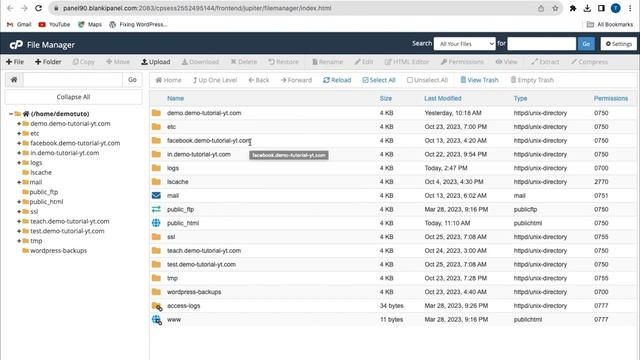Click the public_ftp transfer arrows icon
The image size is (640, 360).
point(156,209)
